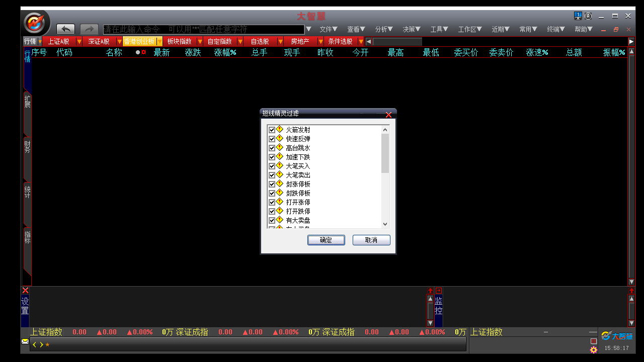This screenshot has width=644, height=362.
Task: Switch to the 房地产 tab
Action: (x=300, y=41)
